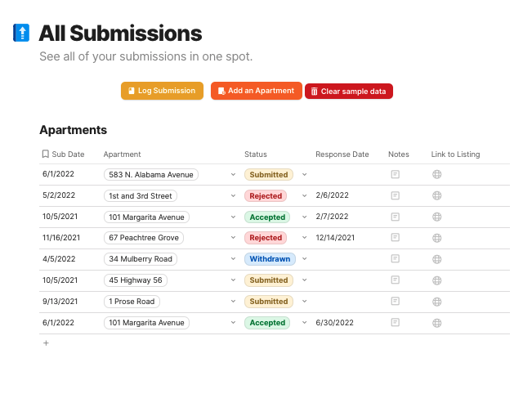
Task: Click the Clear sample data button
Action: tap(349, 92)
